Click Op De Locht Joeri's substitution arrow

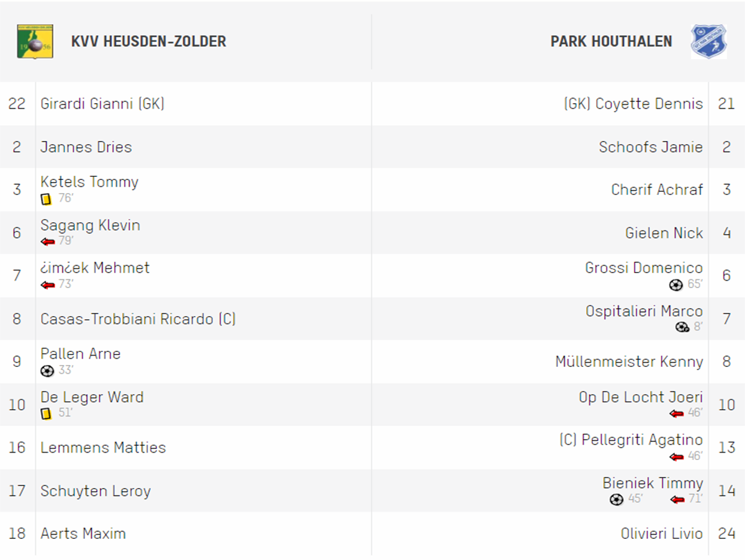[x=677, y=413]
